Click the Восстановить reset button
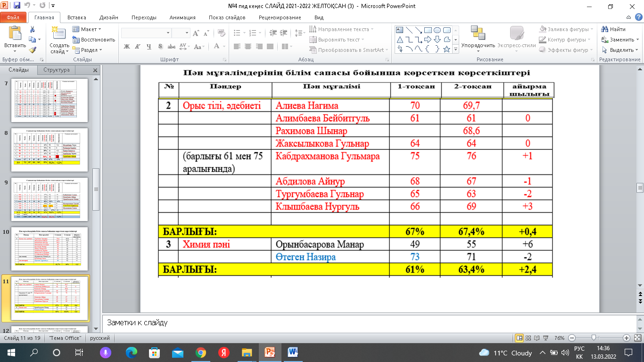Image resolution: width=644 pixels, height=362 pixels. coord(94,40)
